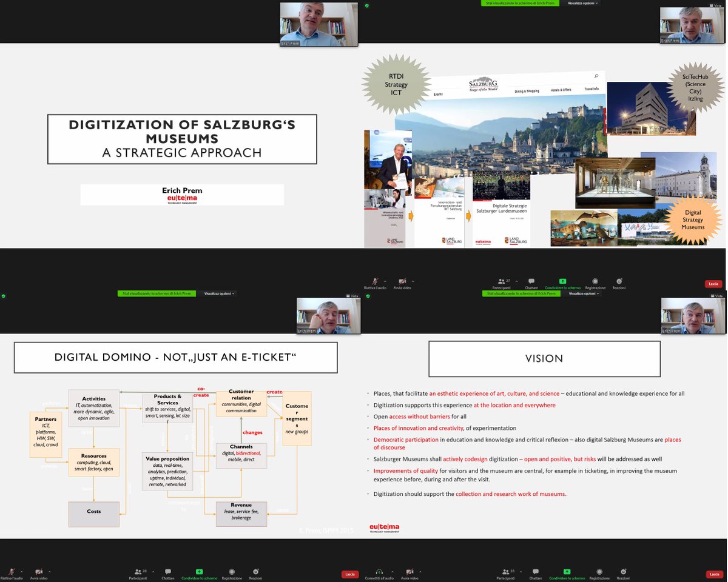Click Lascia button under the Vision slide
Image resolution: width=728 pixels, height=582 pixels.
[x=713, y=574]
